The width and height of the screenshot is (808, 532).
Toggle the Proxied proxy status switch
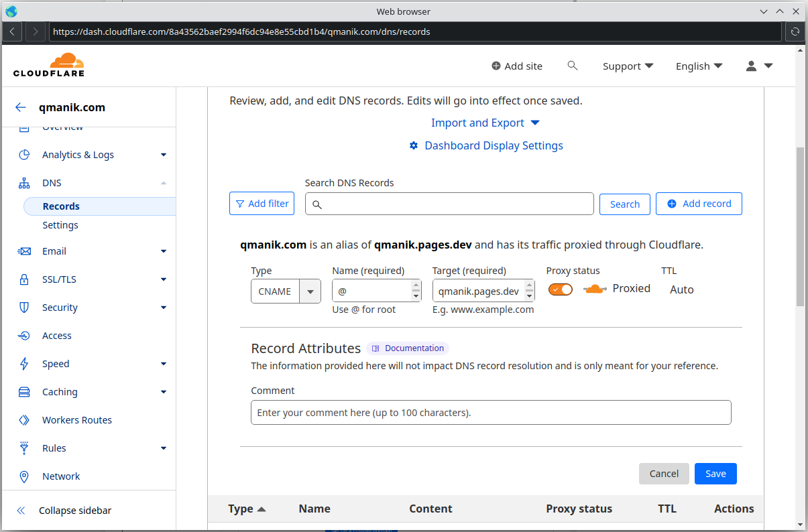click(x=561, y=289)
